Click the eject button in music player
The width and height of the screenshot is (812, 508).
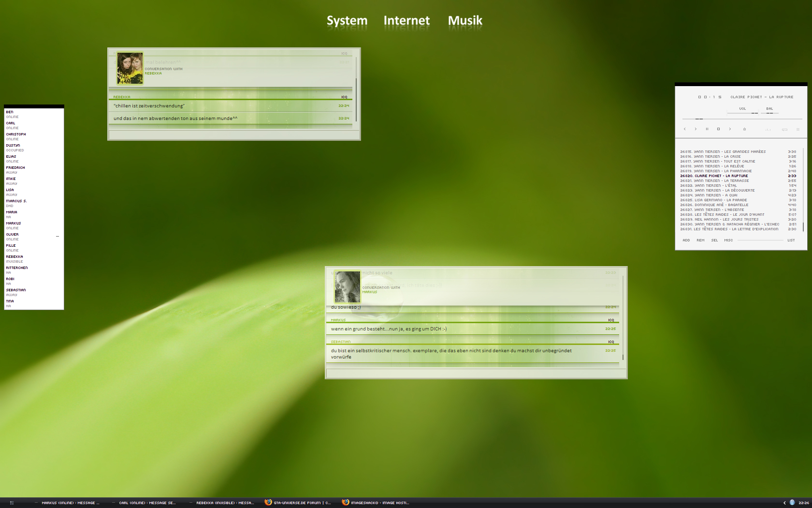pyautogui.click(x=744, y=129)
